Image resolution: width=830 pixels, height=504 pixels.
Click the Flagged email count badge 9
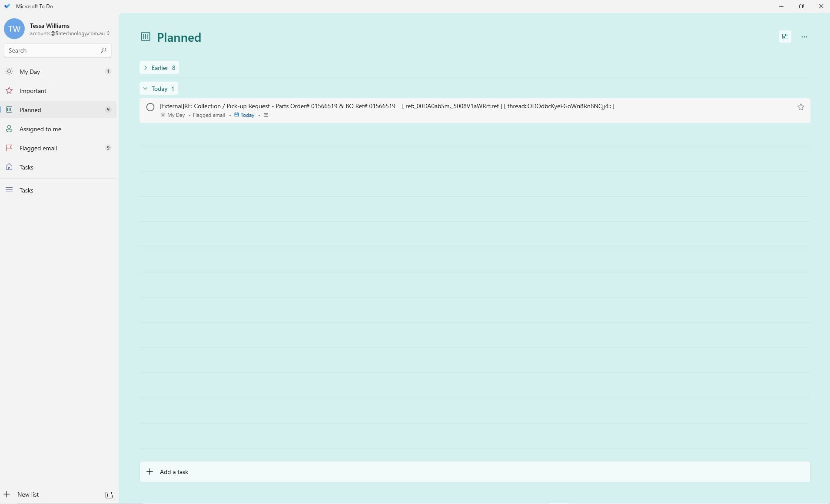pos(108,148)
